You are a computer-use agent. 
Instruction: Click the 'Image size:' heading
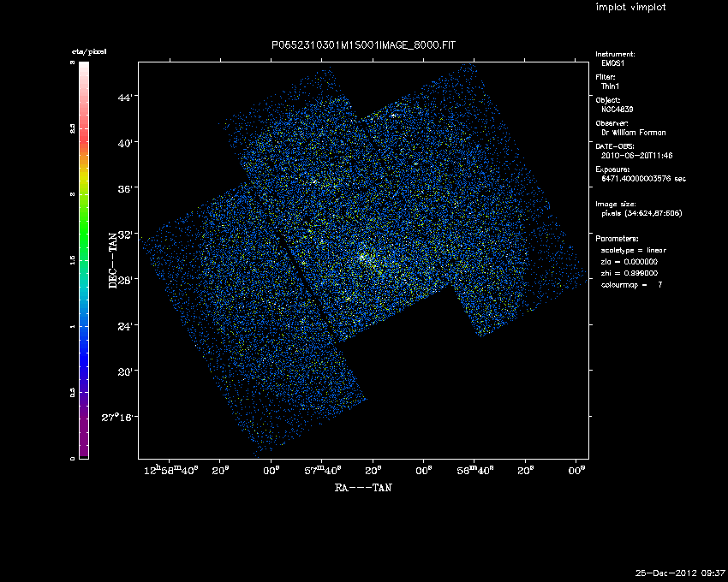pyautogui.click(x=616, y=205)
